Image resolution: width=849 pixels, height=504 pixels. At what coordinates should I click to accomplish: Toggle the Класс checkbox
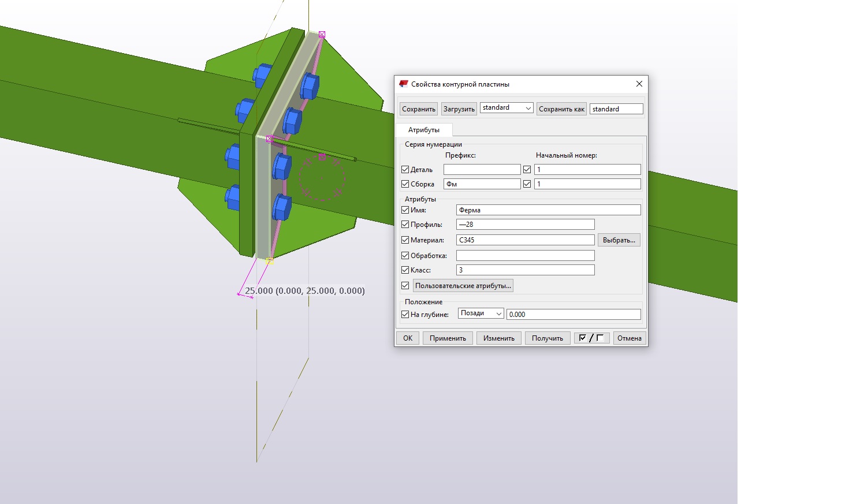(405, 270)
